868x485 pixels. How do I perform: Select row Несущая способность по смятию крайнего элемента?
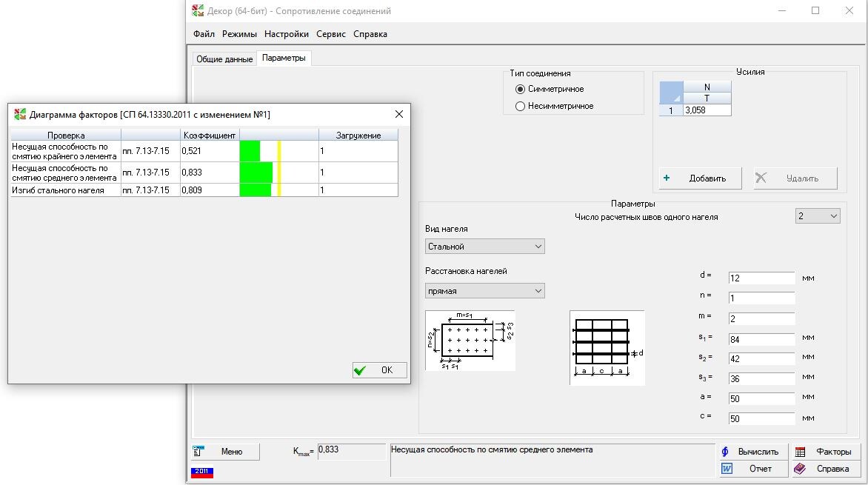point(204,151)
